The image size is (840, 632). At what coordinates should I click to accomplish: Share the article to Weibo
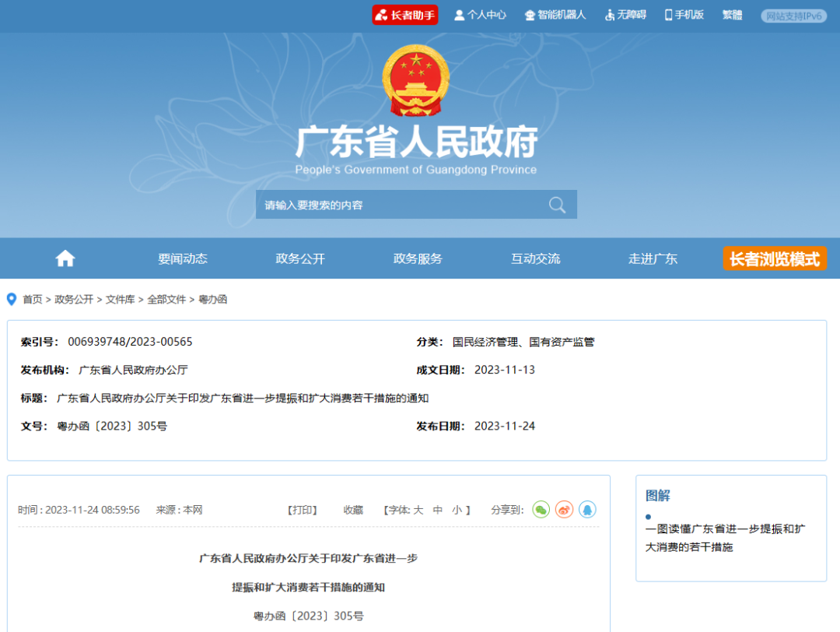[565, 509]
